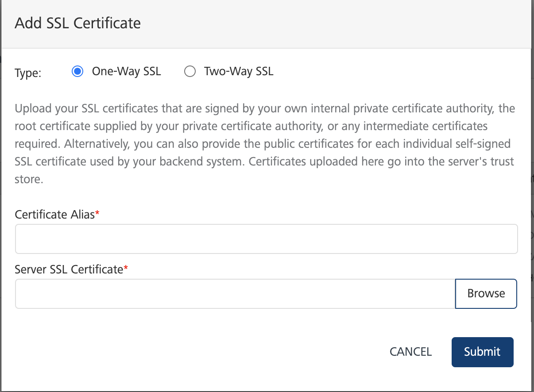
Task: Select the One-Way SSL radio button
Action: pos(77,72)
